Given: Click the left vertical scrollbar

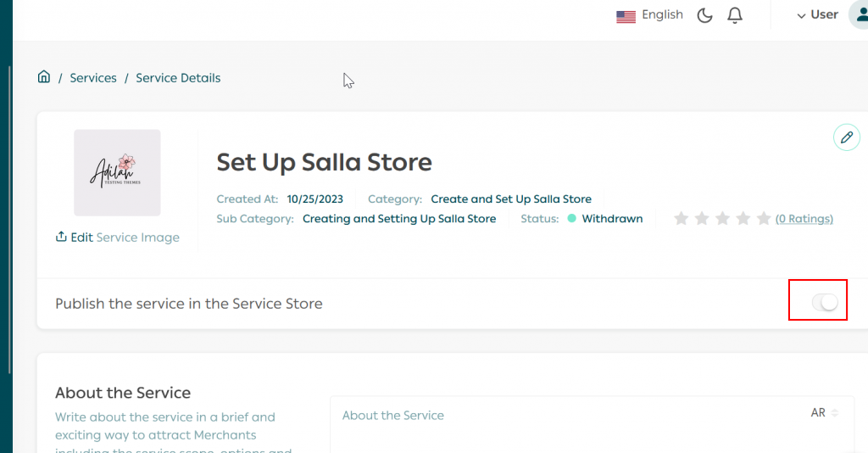Looking at the screenshot, I should coord(9,221).
